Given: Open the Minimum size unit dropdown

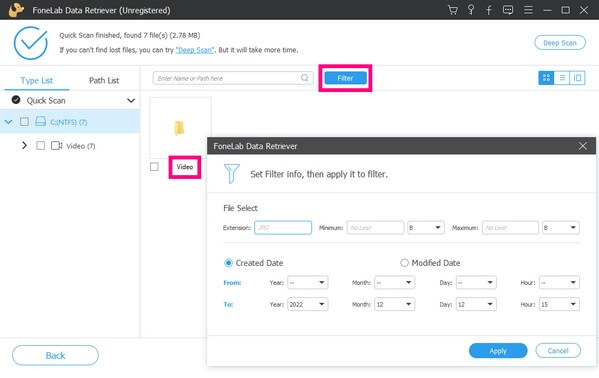Looking at the screenshot, I should coord(426,228).
